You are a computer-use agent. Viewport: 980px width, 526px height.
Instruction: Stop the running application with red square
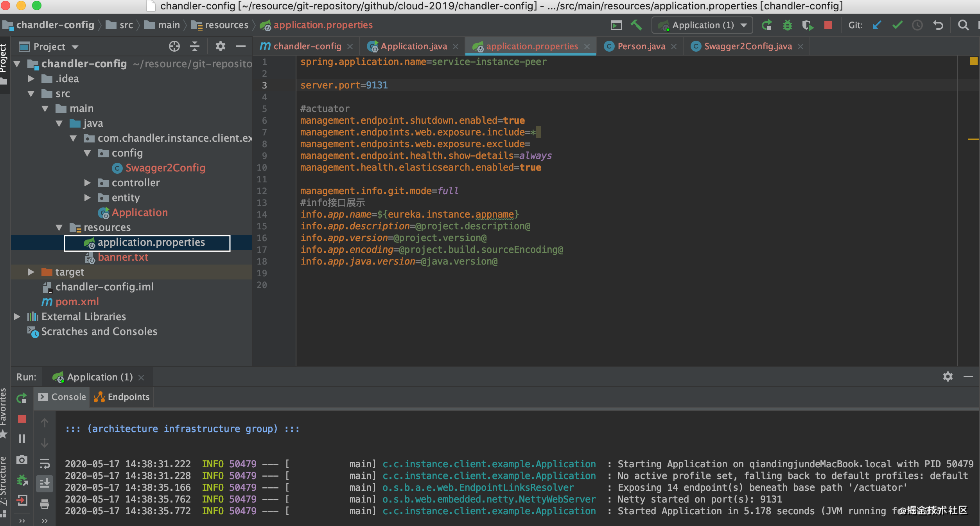tap(828, 25)
